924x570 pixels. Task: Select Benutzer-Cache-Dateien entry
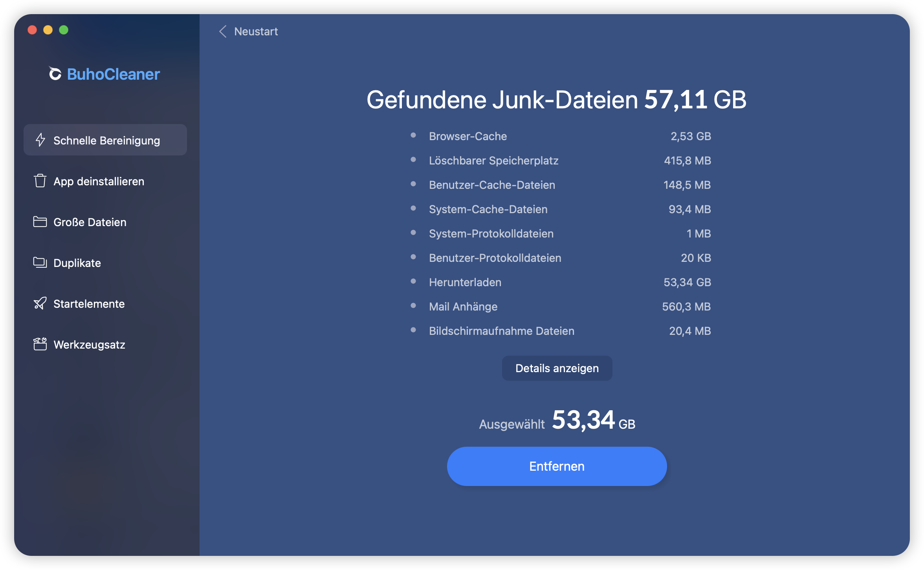click(x=560, y=185)
